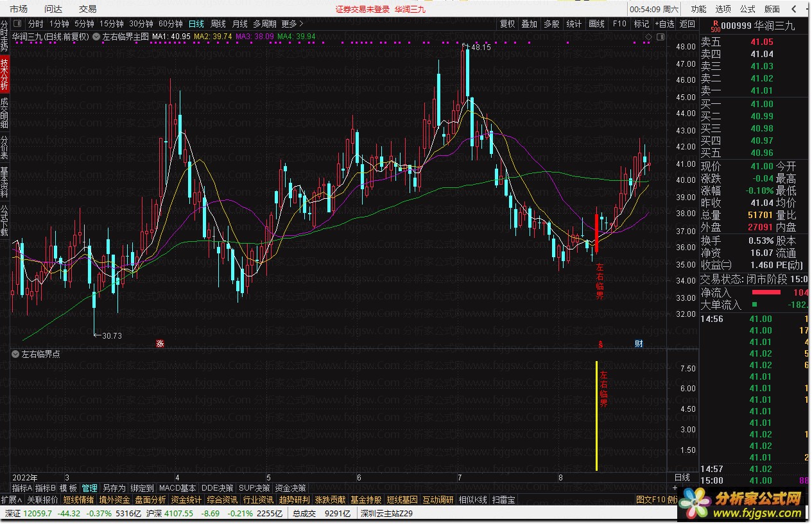Open the 分时走势 sidebar tab
Image resolution: width=812 pixels, height=524 pixels.
click(x=4, y=37)
